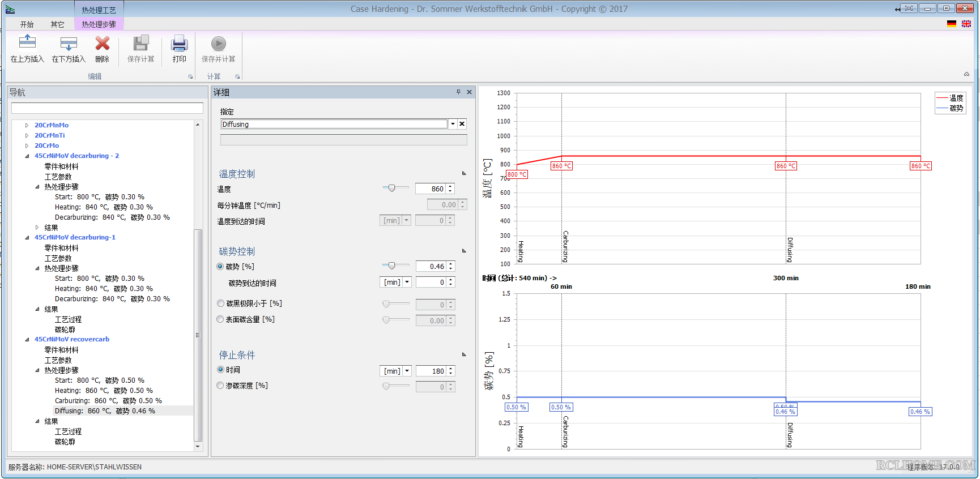Open the Diffusing step name dropdown

pos(453,124)
